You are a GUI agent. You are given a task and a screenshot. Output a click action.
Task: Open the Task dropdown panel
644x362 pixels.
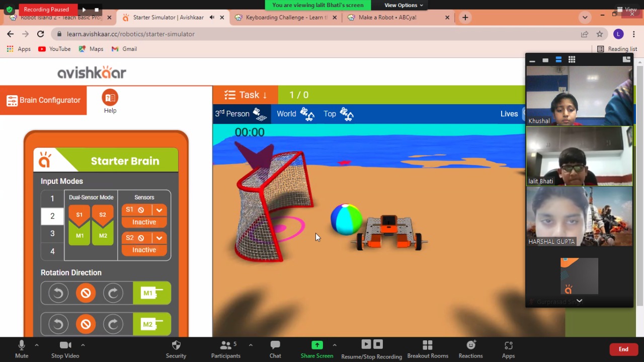pos(246,95)
